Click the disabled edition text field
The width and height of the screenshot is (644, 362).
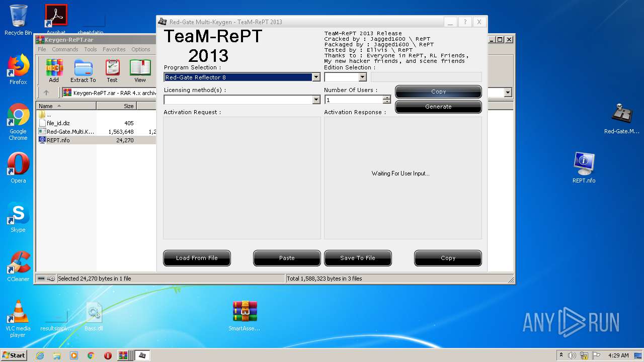(426, 77)
